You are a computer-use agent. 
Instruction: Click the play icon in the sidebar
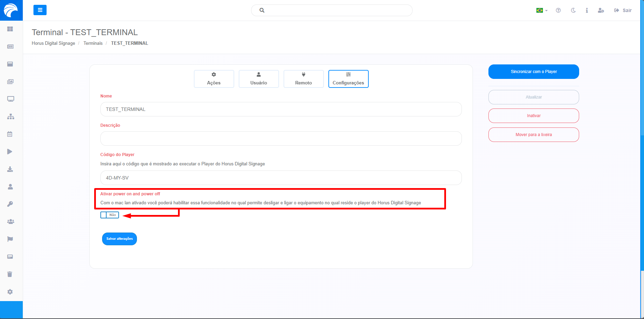point(10,152)
